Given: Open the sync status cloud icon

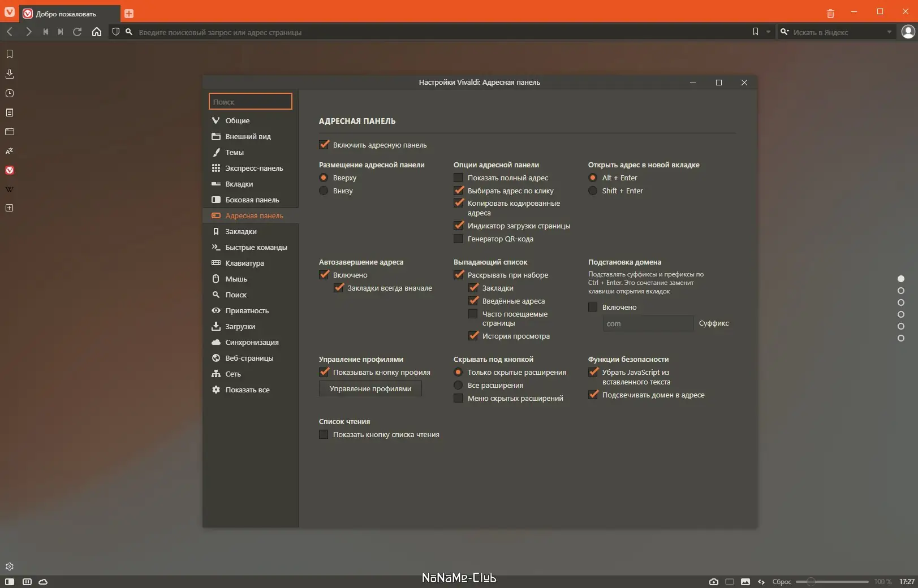Looking at the screenshot, I should coord(43,582).
